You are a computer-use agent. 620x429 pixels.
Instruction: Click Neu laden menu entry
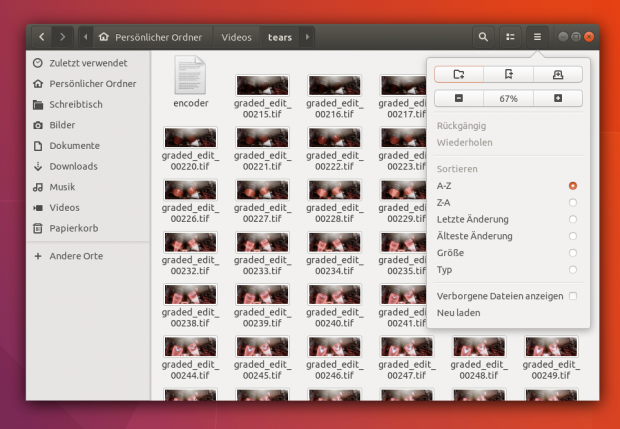click(x=508, y=313)
